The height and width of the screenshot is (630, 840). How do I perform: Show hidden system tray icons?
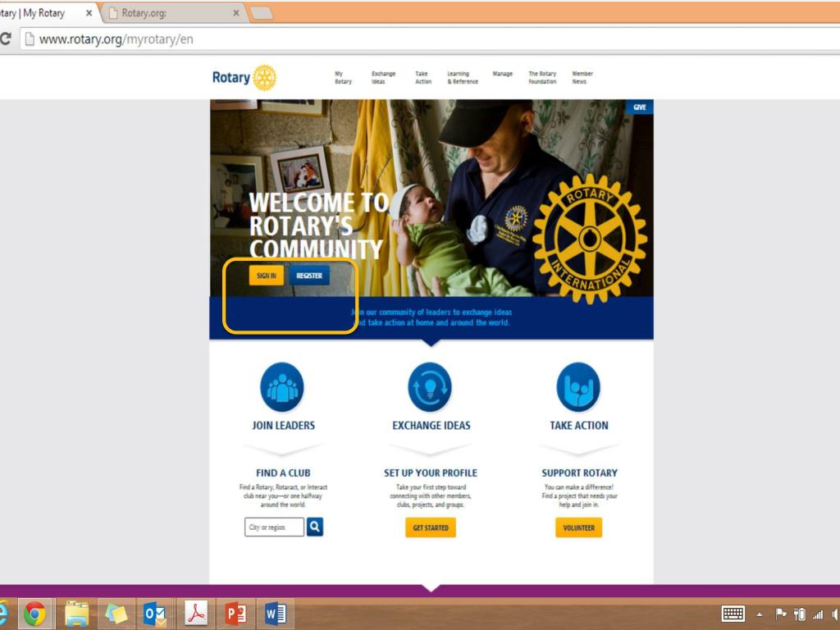tap(760, 614)
